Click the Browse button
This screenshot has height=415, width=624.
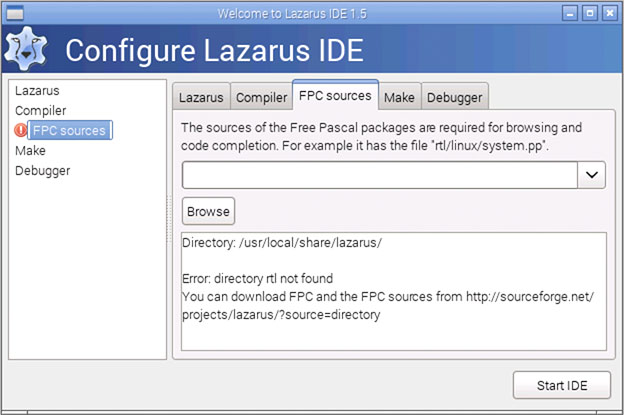click(x=209, y=211)
